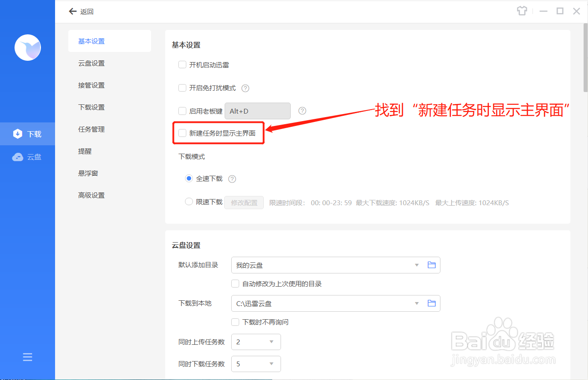Click help icon next to 开启免打扰模式
Screen dimensions: 588x380
(x=245, y=88)
